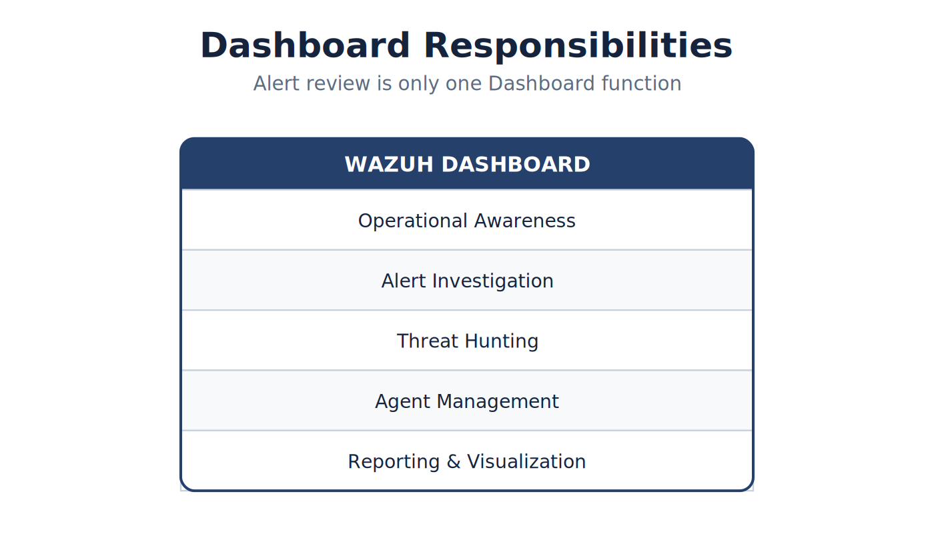
Task: Click the word Hunting in the third row
Action: [502, 342]
